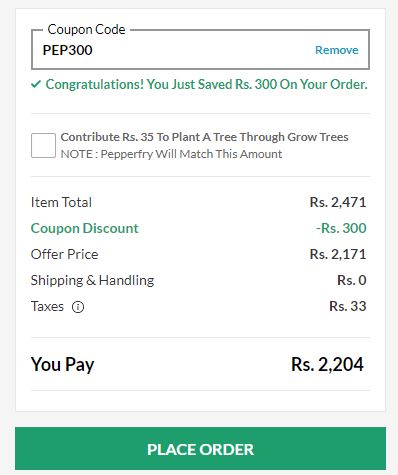Click the -Rs. 300 discount amount
The width and height of the screenshot is (398, 475).
coord(341,228)
